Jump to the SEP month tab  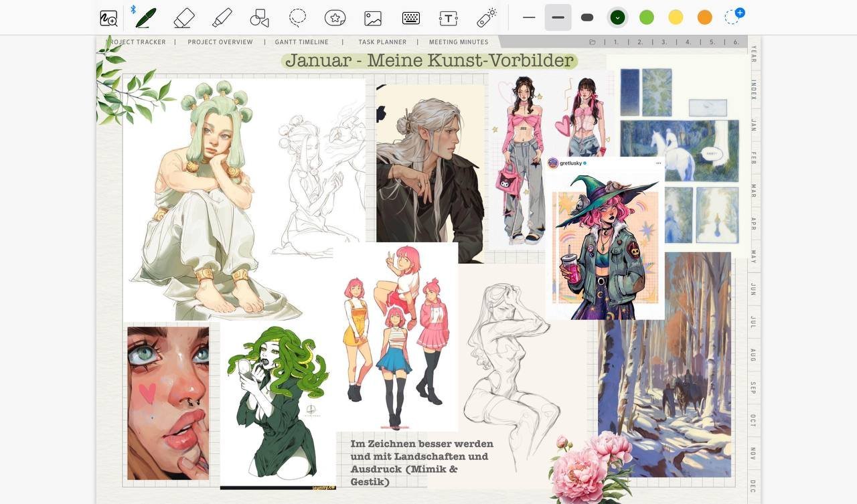pos(754,388)
